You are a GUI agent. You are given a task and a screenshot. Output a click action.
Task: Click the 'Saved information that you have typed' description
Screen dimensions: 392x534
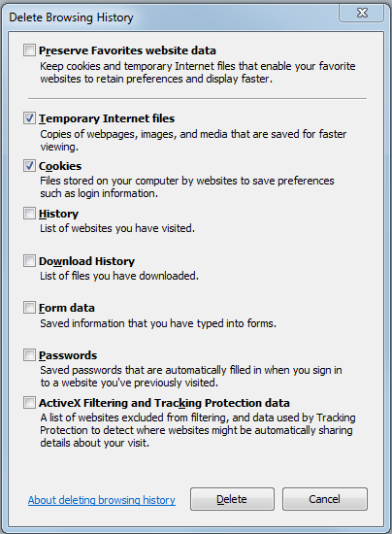pos(158,323)
